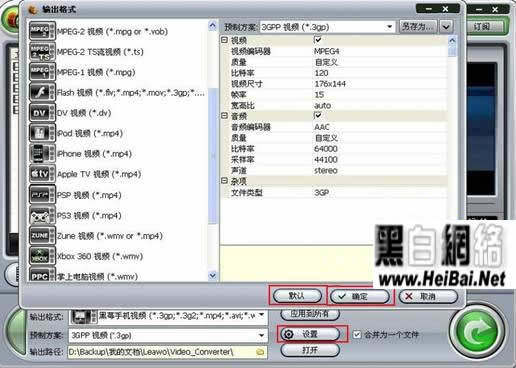This screenshot has width=516, height=368.
Task: Select the 宽高比 auto value
Action: click(x=323, y=106)
